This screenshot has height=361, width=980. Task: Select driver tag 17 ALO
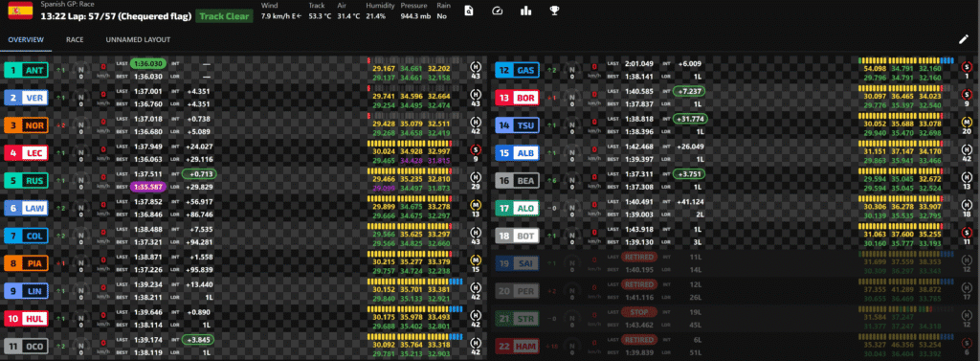[518, 208]
